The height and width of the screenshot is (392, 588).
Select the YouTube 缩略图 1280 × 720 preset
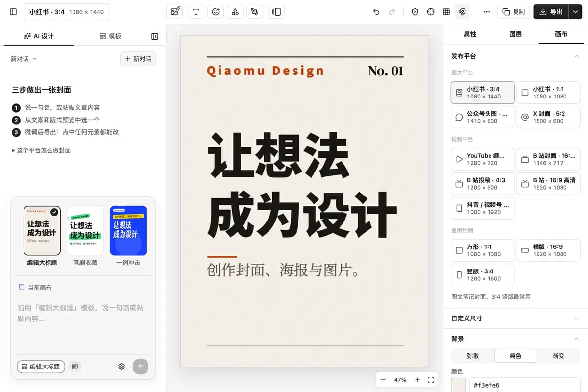[x=483, y=159]
